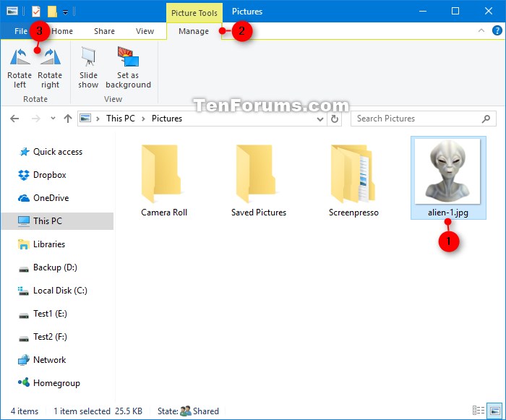Click the Picture Tools contextual tab header
Image resolution: width=506 pixels, height=420 pixels.
click(194, 13)
